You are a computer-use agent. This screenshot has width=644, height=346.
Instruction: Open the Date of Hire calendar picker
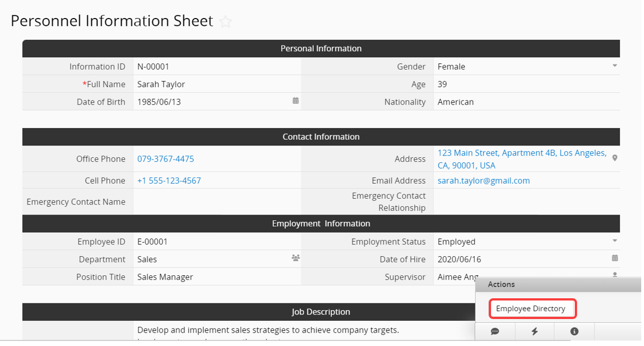[x=615, y=258]
